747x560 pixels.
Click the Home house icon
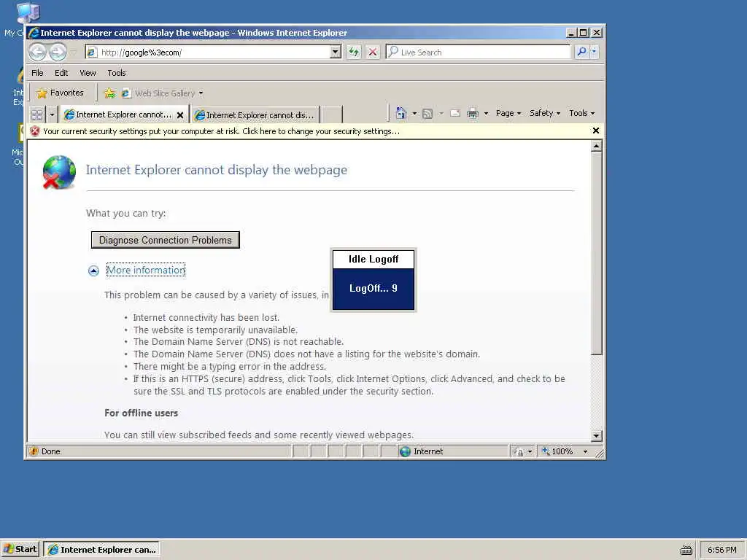(x=401, y=113)
